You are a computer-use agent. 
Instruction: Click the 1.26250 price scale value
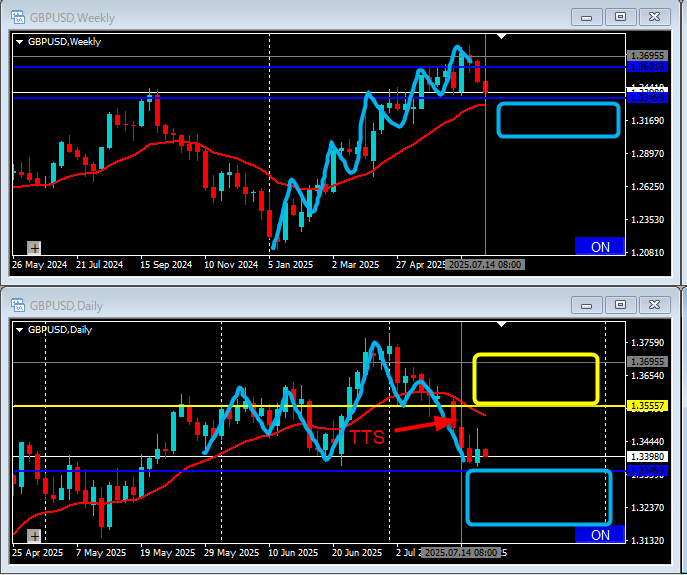[x=647, y=187]
